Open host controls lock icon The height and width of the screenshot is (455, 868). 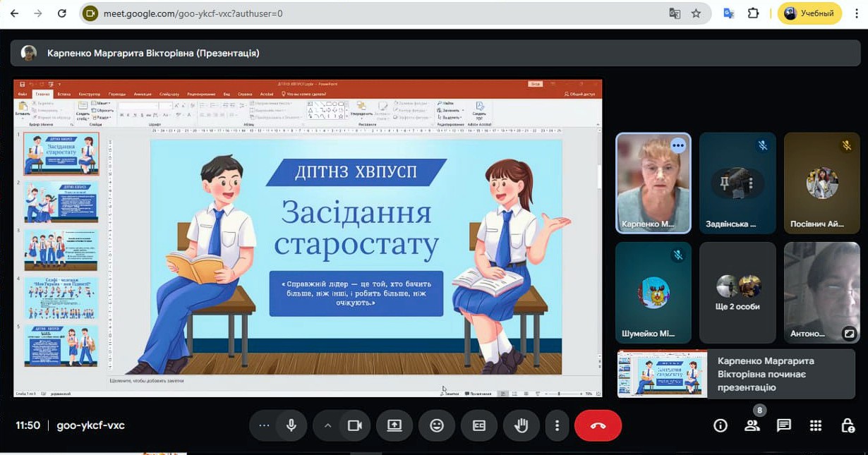point(848,425)
